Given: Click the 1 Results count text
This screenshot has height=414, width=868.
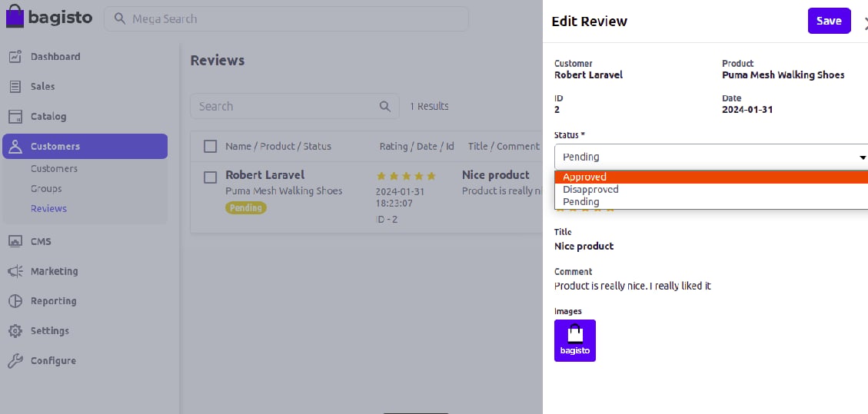Looking at the screenshot, I should [429, 106].
